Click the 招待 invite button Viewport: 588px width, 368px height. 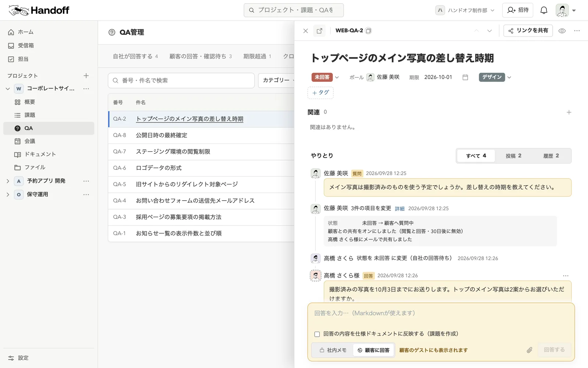tap(518, 10)
